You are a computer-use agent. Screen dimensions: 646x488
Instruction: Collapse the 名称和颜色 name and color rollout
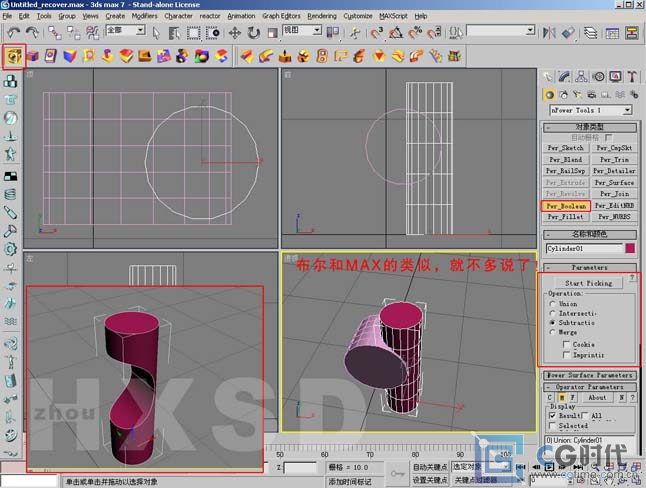point(590,234)
